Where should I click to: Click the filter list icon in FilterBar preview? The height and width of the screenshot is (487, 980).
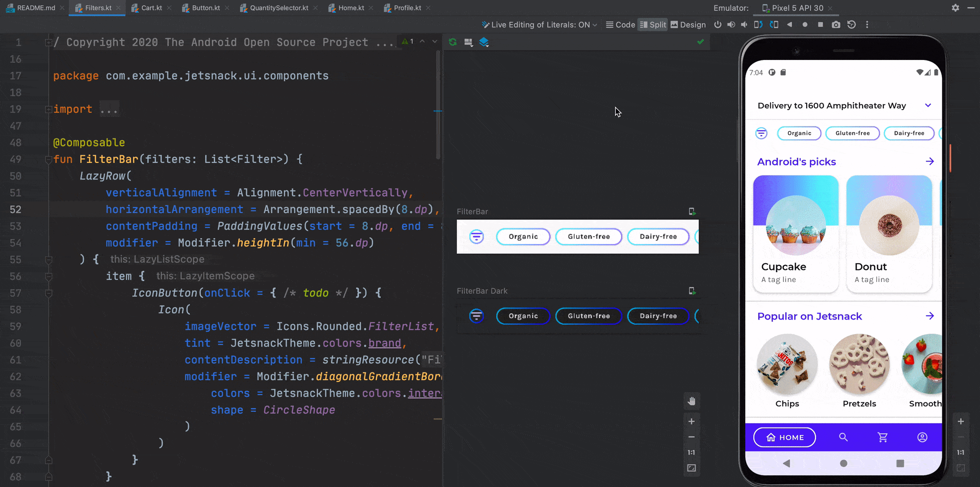[x=476, y=236]
